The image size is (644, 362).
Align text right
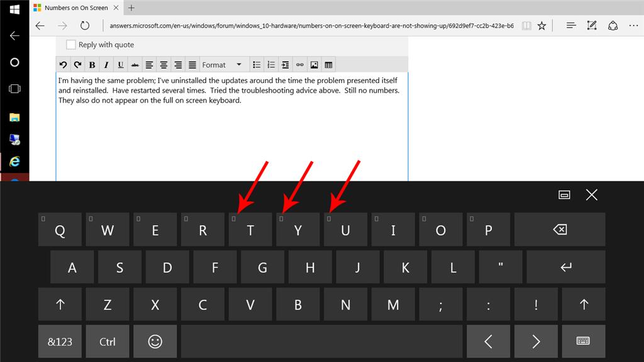click(178, 65)
